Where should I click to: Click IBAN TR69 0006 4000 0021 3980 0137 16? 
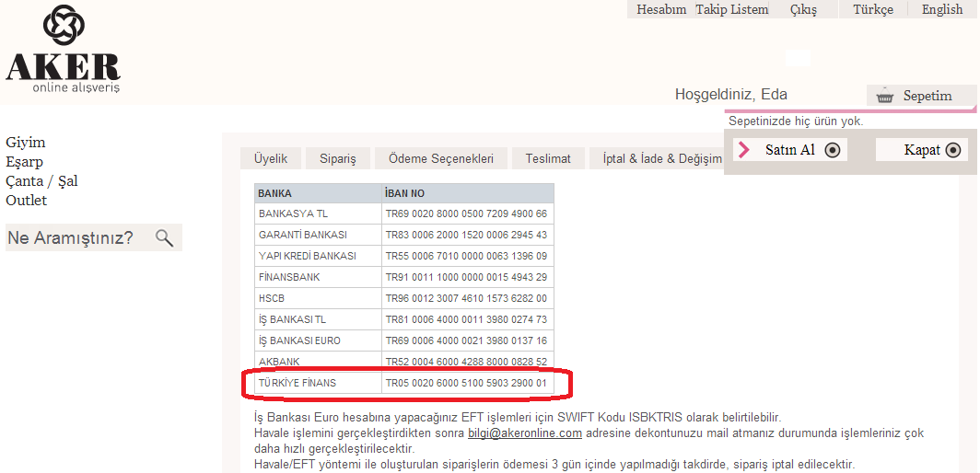[x=466, y=341]
